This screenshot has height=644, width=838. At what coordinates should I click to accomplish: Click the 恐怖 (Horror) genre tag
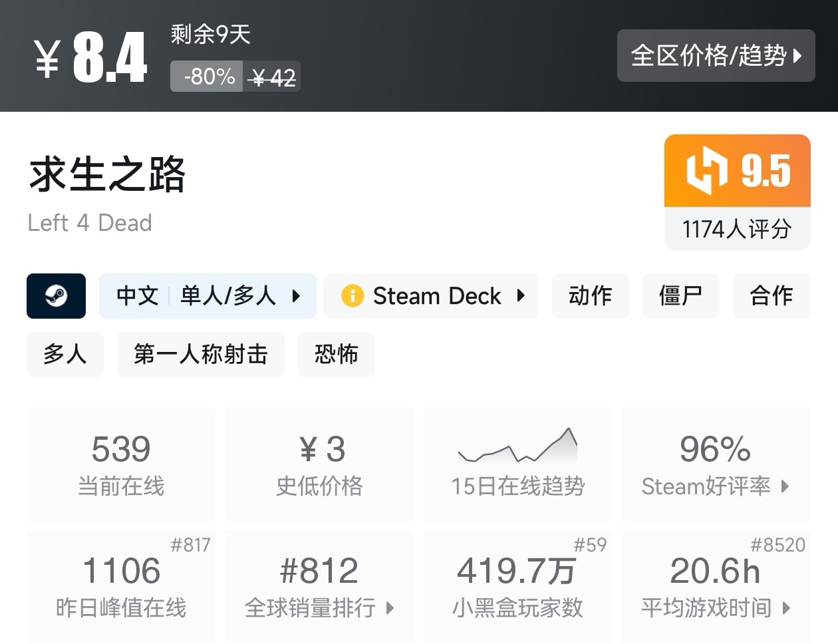pyautogui.click(x=336, y=355)
